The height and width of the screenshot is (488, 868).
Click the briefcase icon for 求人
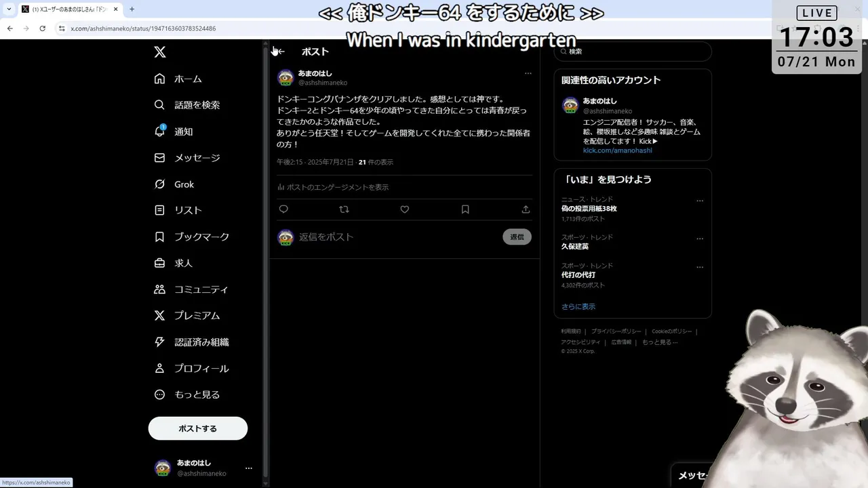[x=159, y=263]
